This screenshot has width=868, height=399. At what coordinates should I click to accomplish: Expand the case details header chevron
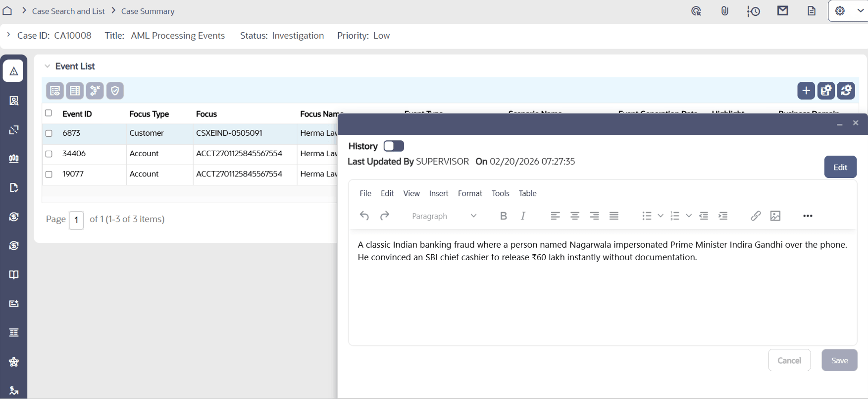8,35
